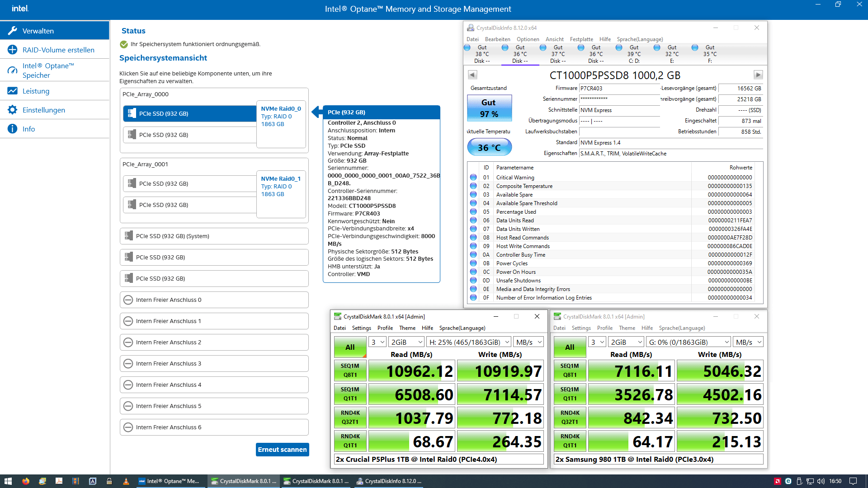Click Erneut scannen button
The image size is (868, 488).
tap(282, 450)
